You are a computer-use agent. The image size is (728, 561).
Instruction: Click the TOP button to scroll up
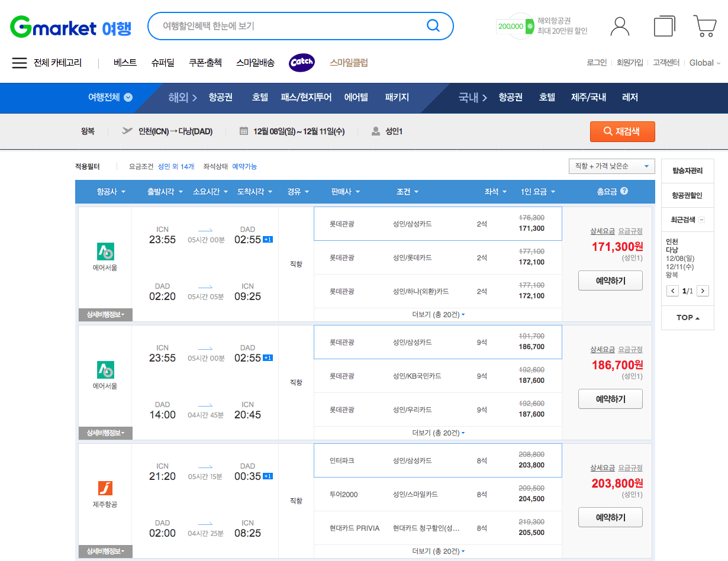(x=688, y=318)
